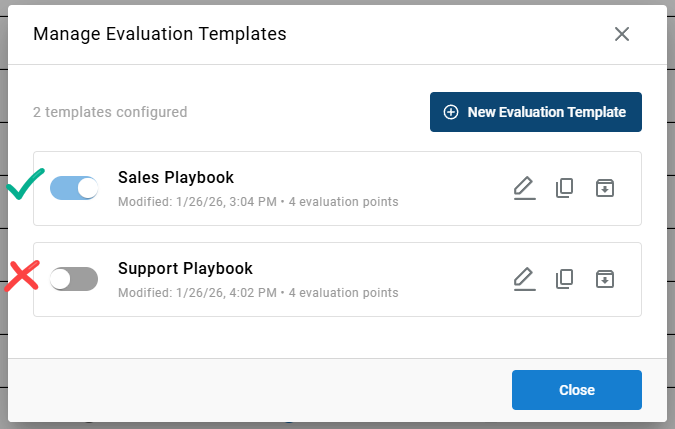Disable the Sales Playbook toggle
This screenshot has width=675, height=429.
click(74, 188)
